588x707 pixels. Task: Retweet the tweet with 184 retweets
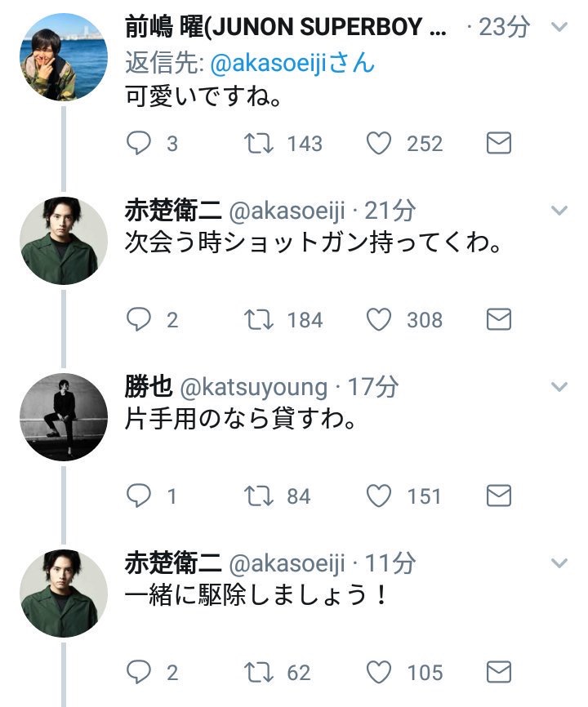click(258, 320)
